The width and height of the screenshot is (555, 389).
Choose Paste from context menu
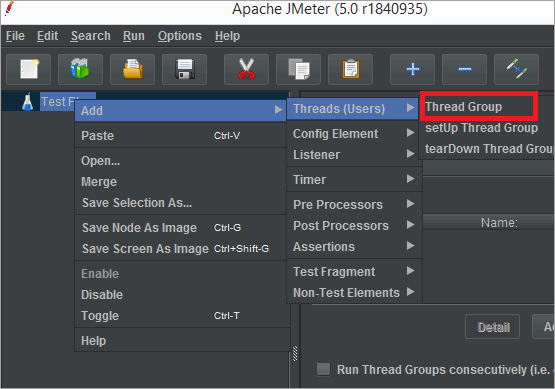pyautogui.click(x=180, y=136)
